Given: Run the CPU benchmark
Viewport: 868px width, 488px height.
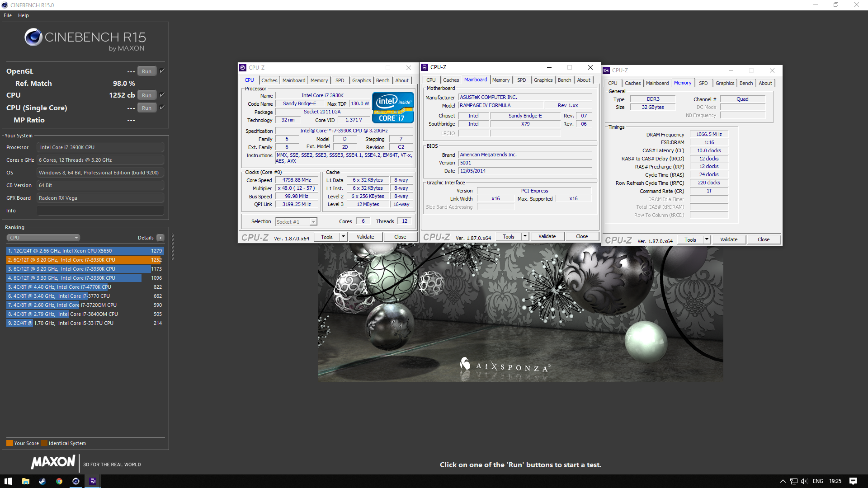Looking at the screenshot, I should pyautogui.click(x=146, y=95).
